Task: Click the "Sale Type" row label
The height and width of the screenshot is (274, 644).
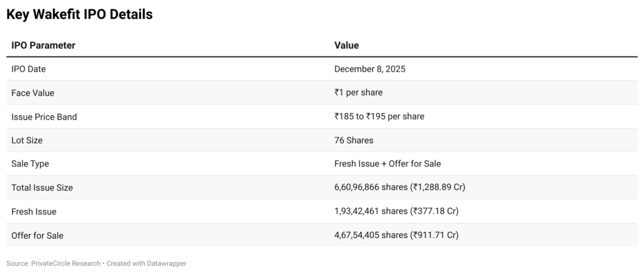Action: (x=30, y=163)
